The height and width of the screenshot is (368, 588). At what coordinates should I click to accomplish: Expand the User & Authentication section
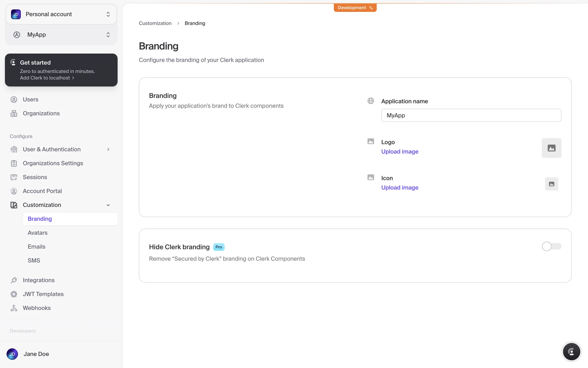point(61,149)
